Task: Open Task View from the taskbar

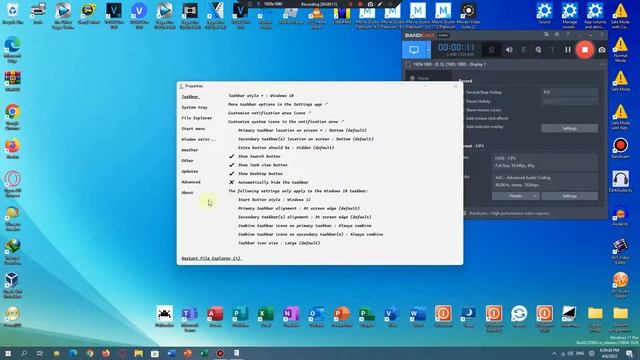Action: point(40,353)
